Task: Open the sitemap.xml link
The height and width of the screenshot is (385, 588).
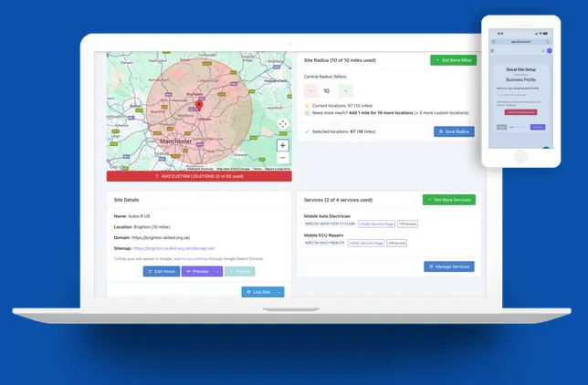Action: [173, 248]
